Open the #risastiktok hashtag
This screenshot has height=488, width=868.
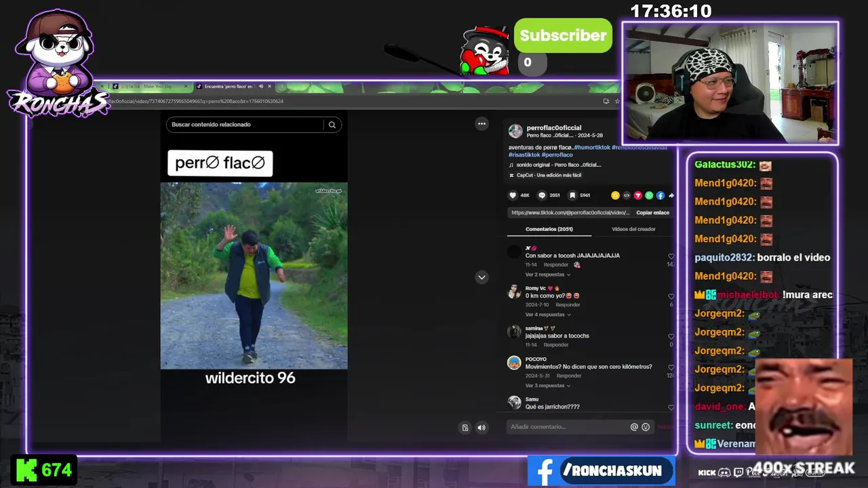pyautogui.click(x=524, y=155)
